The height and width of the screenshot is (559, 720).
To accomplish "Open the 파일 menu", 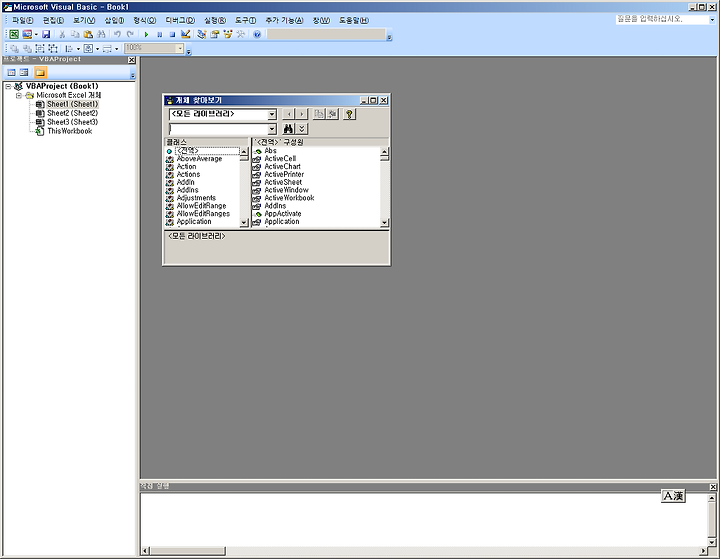I will click(x=22, y=20).
